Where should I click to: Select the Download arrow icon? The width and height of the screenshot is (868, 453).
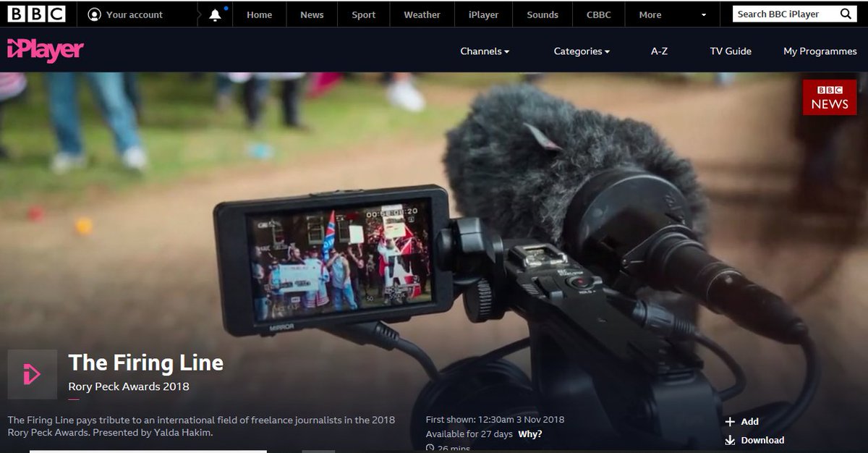coord(732,440)
